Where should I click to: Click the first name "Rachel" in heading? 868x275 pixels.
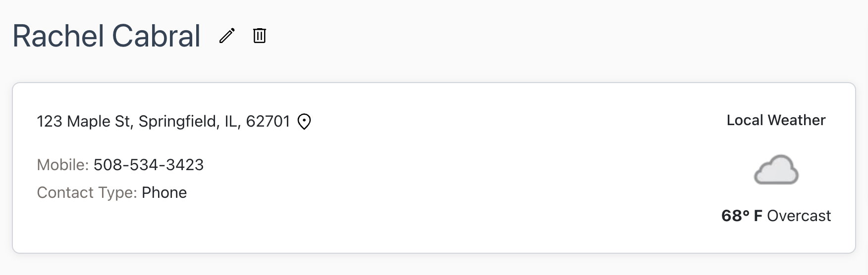(x=58, y=36)
